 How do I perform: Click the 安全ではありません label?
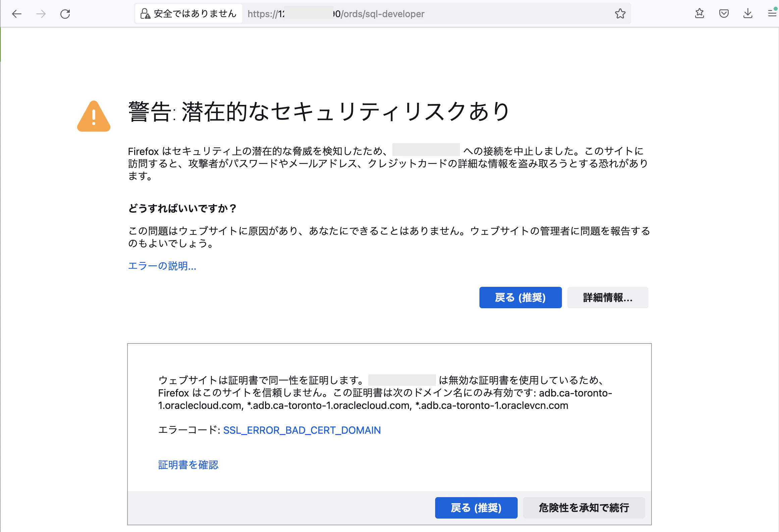coord(195,14)
